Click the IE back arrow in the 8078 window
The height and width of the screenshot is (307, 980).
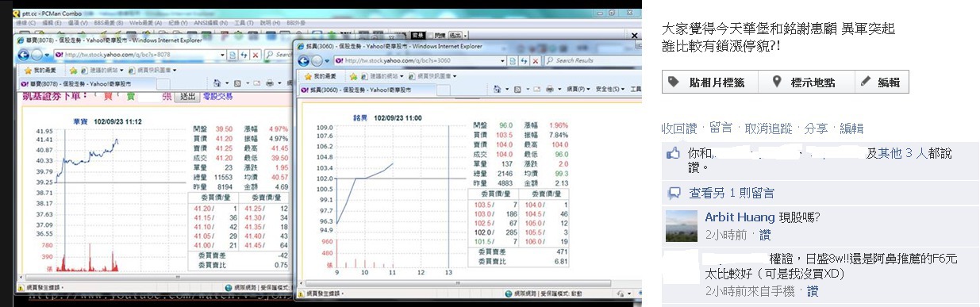coord(24,56)
